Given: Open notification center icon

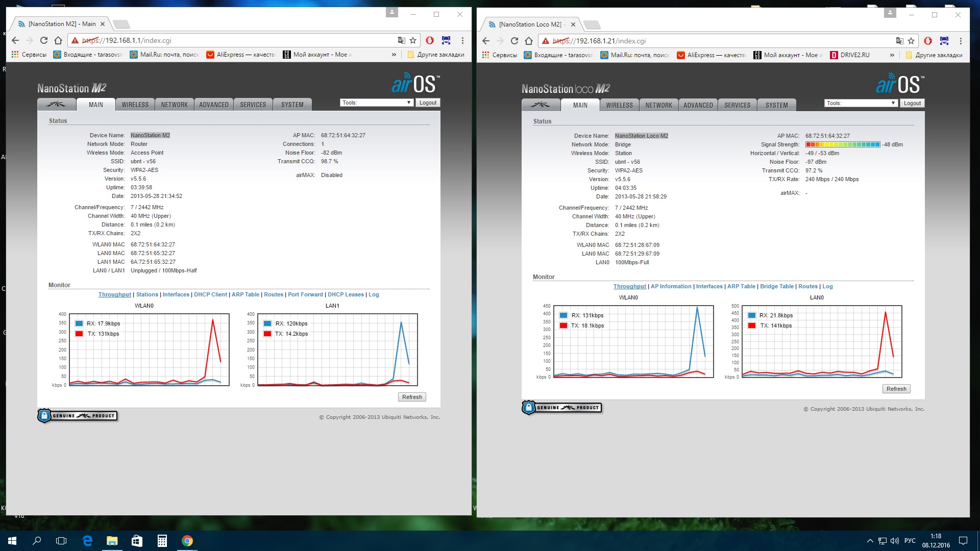Looking at the screenshot, I should [x=963, y=541].
